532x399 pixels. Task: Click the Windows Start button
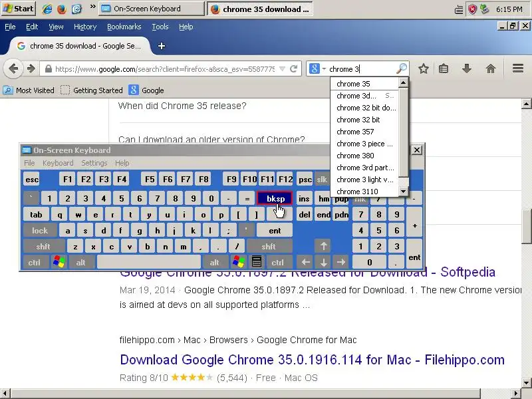pyautogui.click(x=19, y=9)
